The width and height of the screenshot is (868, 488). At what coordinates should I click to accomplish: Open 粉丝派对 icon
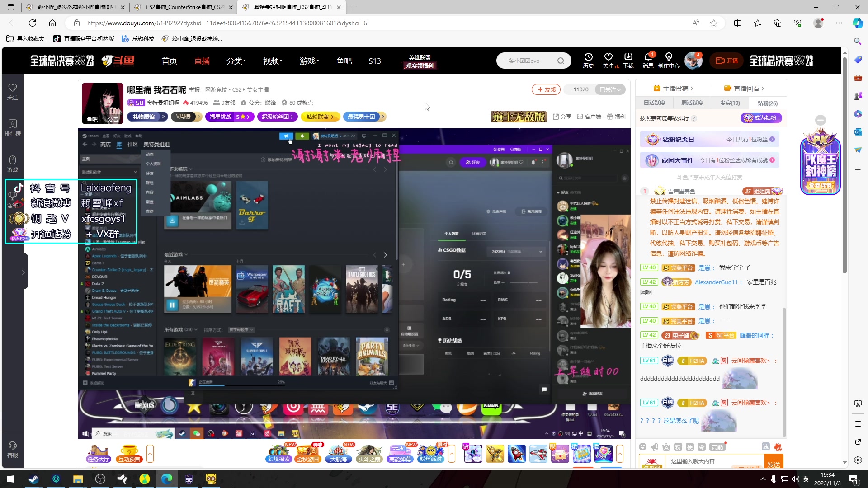pos(431,453)
